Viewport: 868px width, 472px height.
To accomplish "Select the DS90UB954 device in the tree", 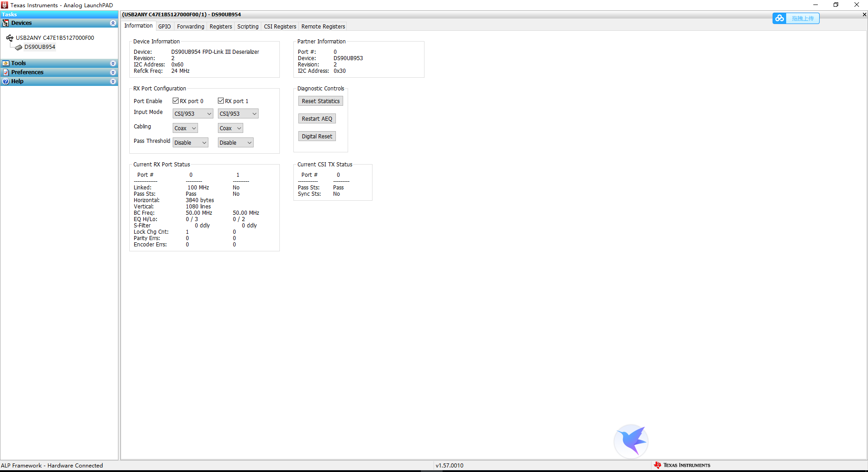I will pos(39,47).
